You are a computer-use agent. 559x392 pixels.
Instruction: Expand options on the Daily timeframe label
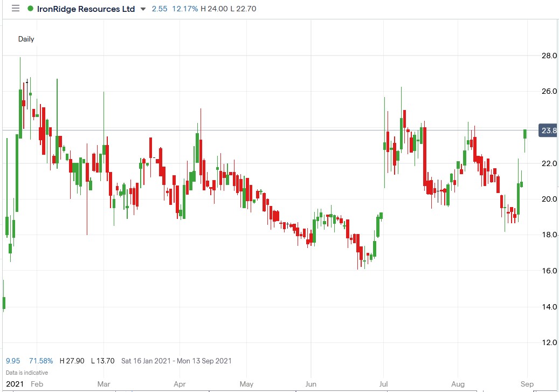coord(25,39)
